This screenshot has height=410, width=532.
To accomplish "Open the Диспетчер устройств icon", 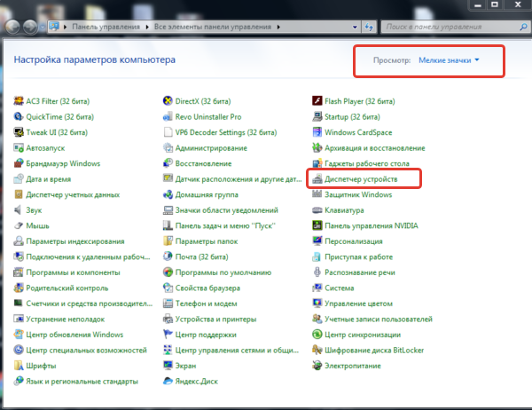I will click(x=317, y=178).
